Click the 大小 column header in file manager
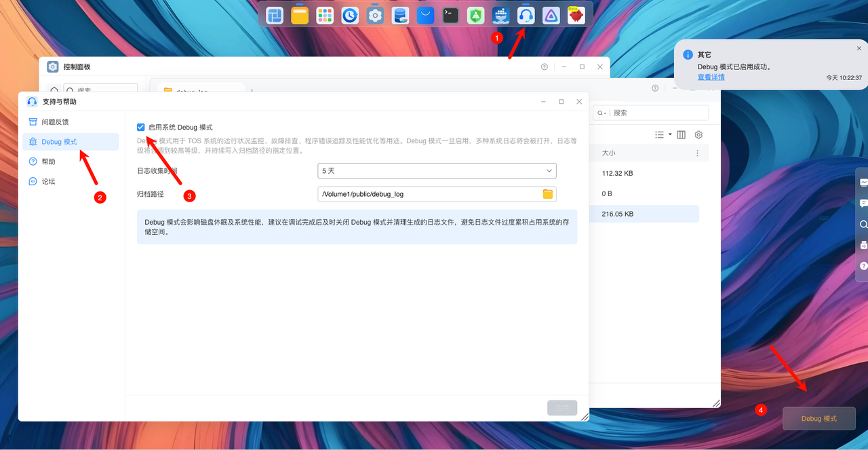 [x=609, y=153]
